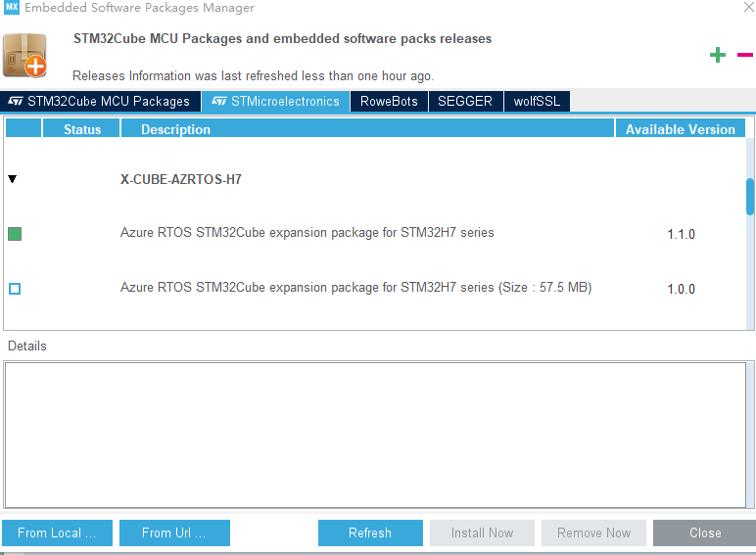
Task: Open the SEGGER tab
Action: click(x=465, y=101)
